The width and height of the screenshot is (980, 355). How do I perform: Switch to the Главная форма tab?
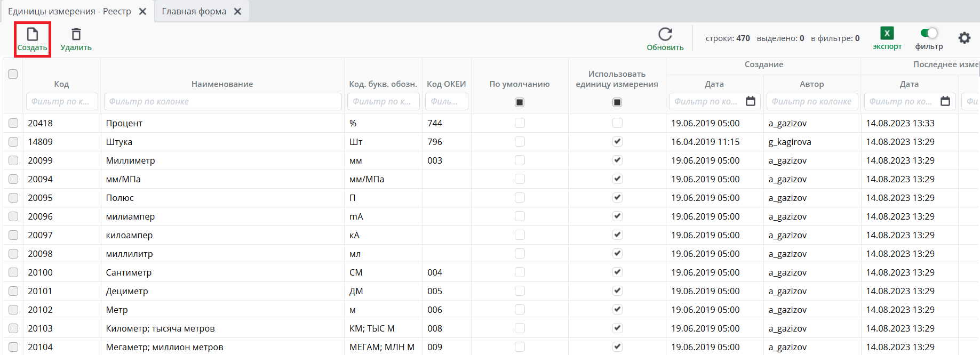194,11
